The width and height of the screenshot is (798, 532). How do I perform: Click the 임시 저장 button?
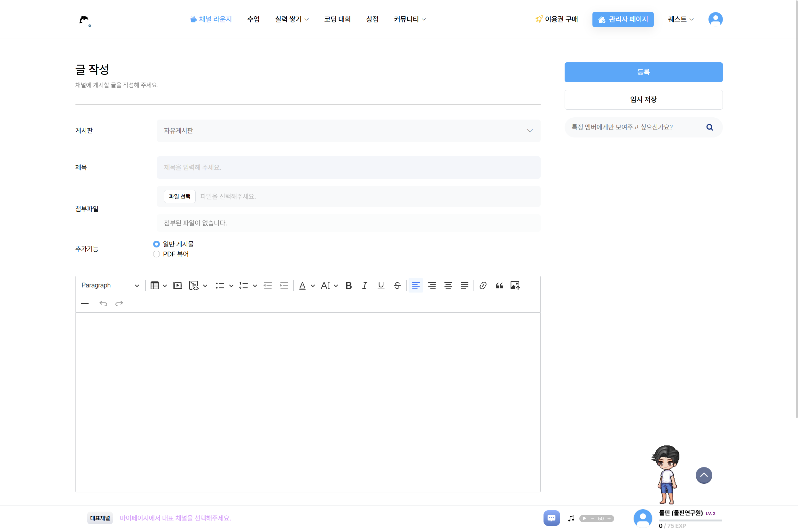[643, 99]
